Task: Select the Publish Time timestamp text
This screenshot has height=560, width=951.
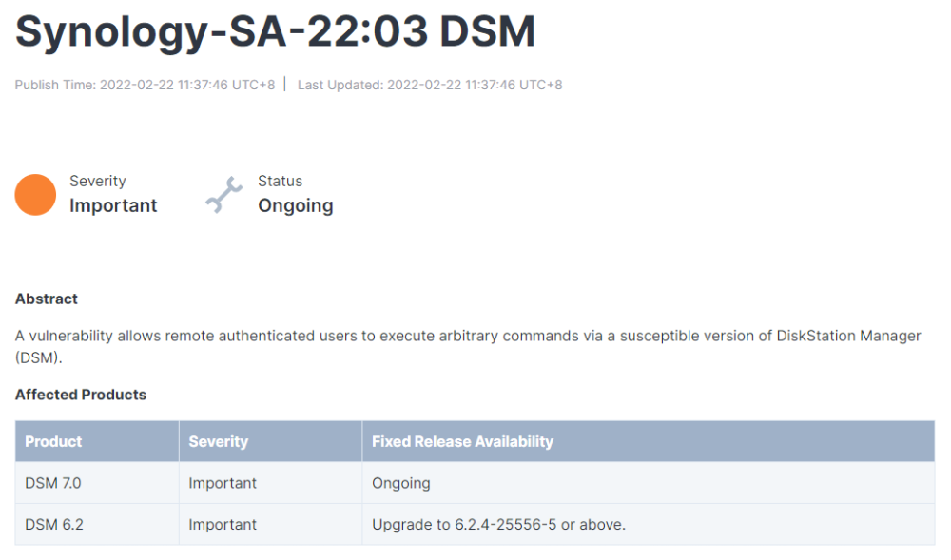Action: point(145,85)
